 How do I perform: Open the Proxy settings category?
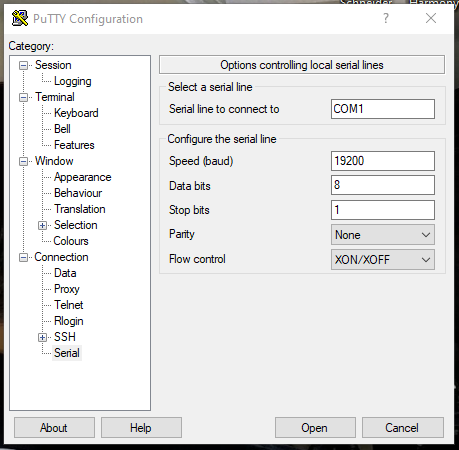pyautogui.click(x=67, y=289)
